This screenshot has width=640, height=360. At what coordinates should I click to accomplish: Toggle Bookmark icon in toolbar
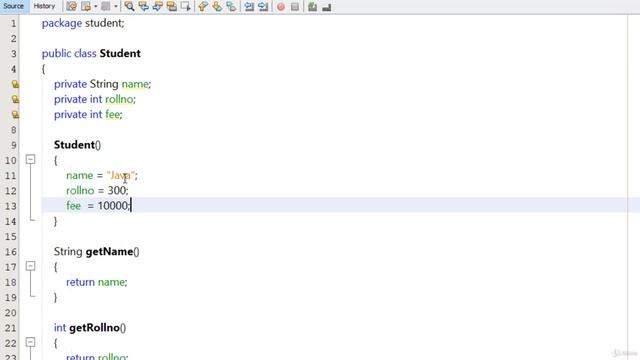tap(231, 7)
